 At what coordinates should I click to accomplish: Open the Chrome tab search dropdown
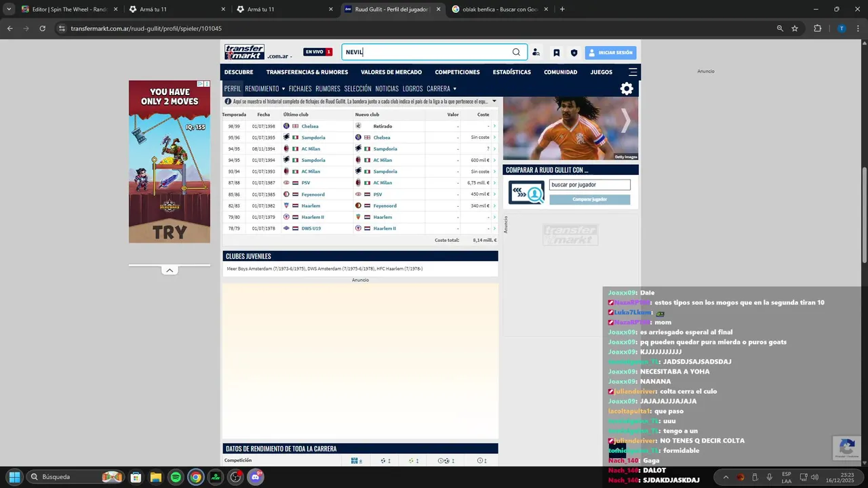9,9
